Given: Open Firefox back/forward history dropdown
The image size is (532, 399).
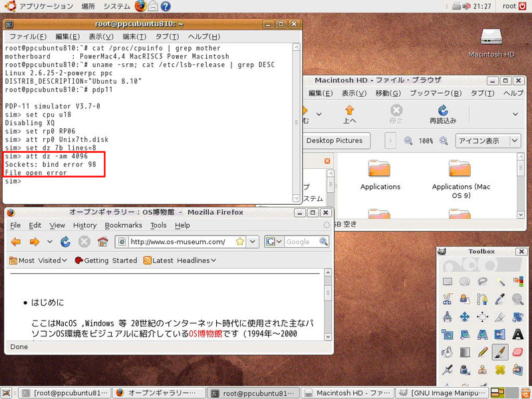Looking at the screenshot, I should (50, 242).
